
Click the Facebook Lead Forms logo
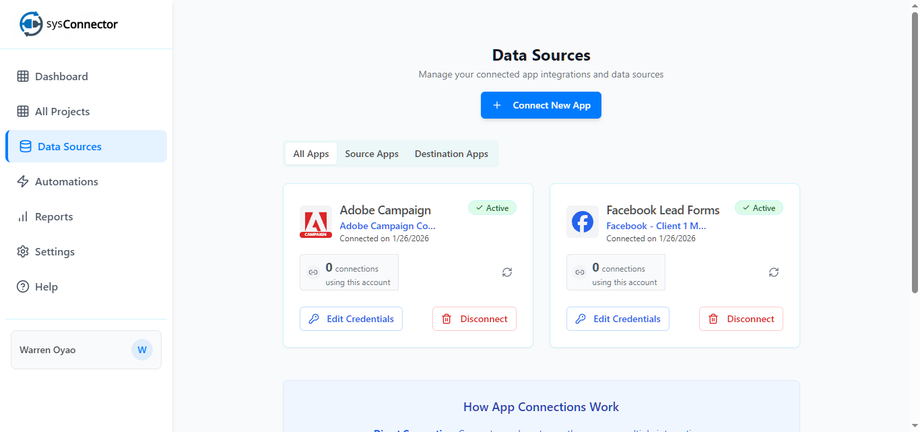click(582, 222)
